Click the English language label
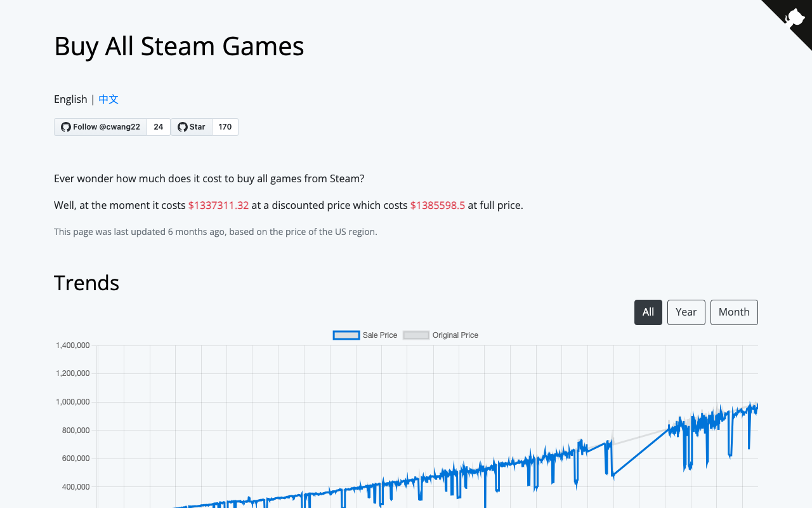This screenshot has width=812, height=508. [70, 99]
